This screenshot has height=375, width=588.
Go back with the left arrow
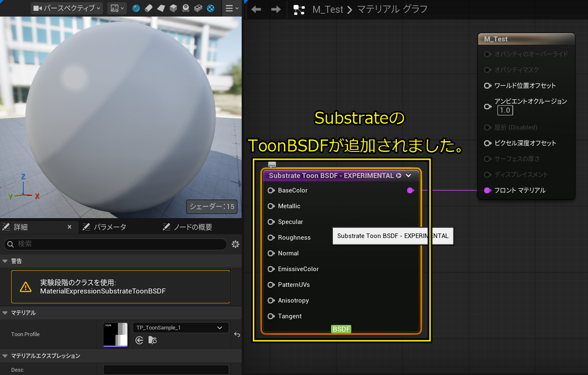256,9
